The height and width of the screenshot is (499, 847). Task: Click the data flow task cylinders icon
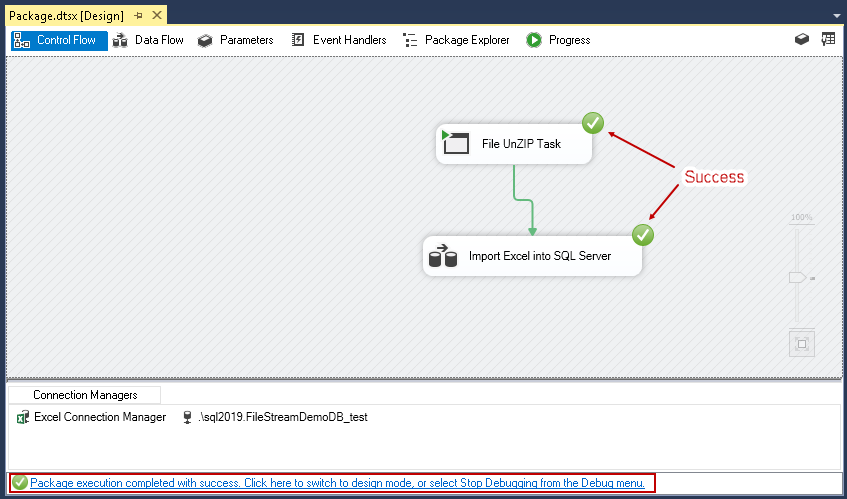coord(443,256)
